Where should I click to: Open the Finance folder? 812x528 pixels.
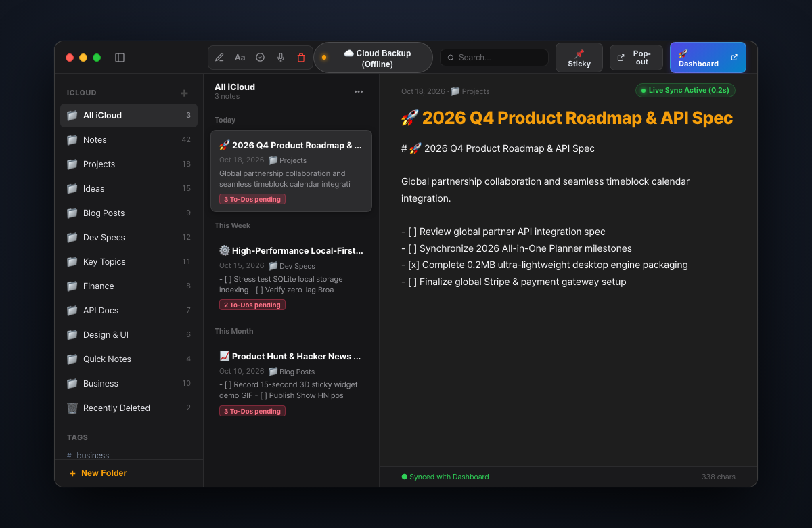pyautogui.click(x=129, y=286)
